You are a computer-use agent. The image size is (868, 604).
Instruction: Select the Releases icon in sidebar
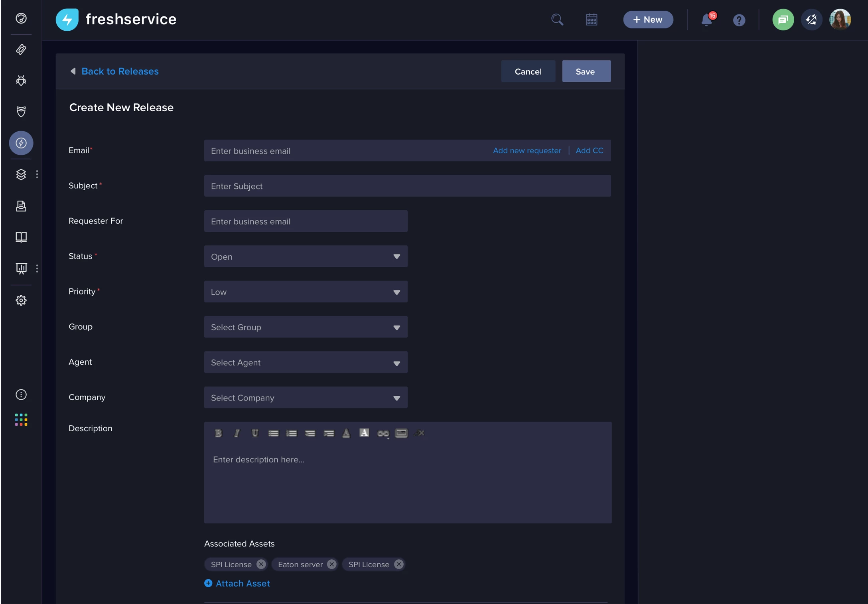click(21, 143)
